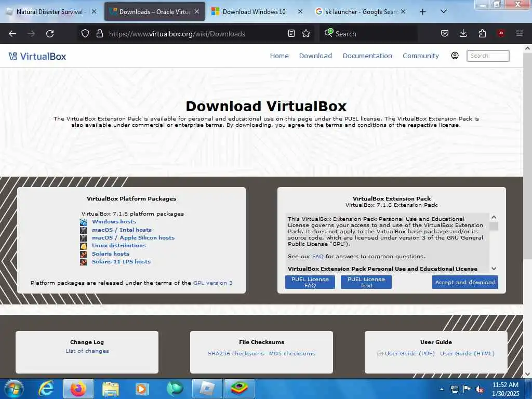Focus the VirtualBox site search field
Viewport: 532px width, 399px height.
click(488, 56)
